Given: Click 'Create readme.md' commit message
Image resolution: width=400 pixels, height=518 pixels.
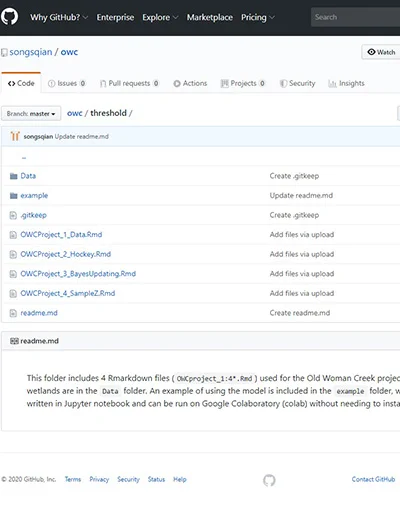Looking at the screenshot, I should [x=300, y=313].
